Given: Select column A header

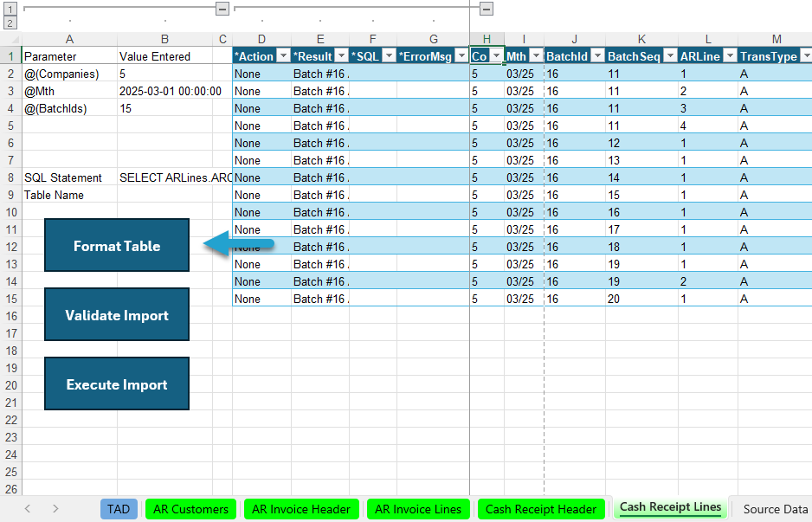Looking at the screenshot, I should pyautogui.click(x=69, y=39).
